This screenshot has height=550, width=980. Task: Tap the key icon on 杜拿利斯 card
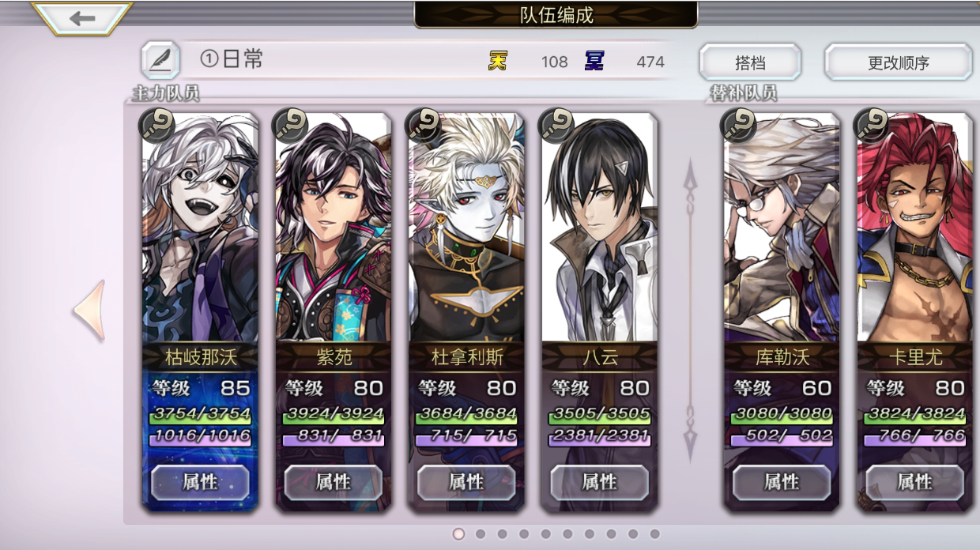[x=424, y=124]
